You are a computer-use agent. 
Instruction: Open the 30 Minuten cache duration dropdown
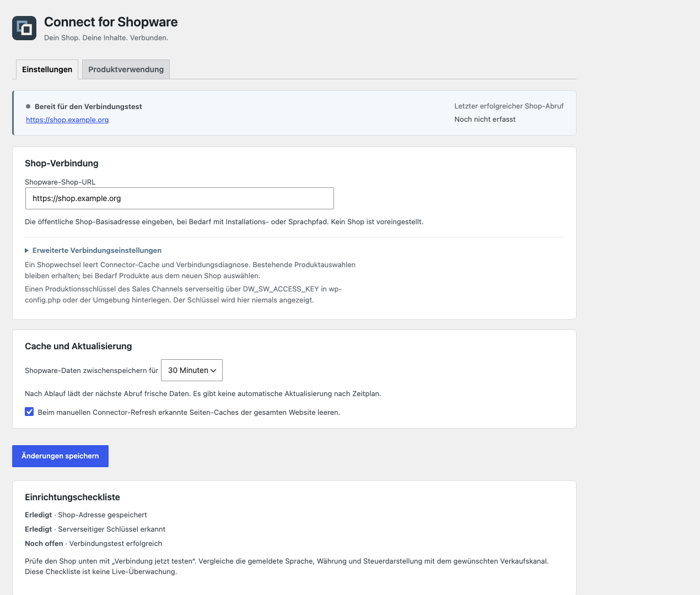[x=192, y=370]
